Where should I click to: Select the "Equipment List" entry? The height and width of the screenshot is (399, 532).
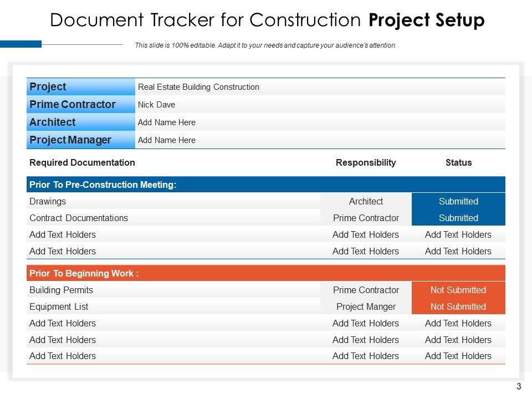pos(59,306)
